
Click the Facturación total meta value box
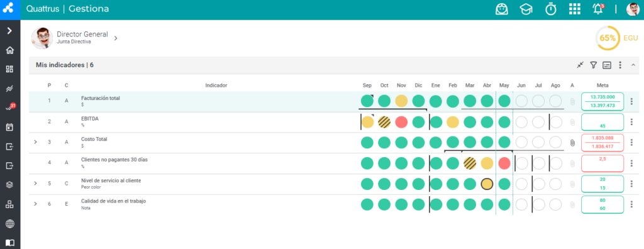click(x=602, y=101)
